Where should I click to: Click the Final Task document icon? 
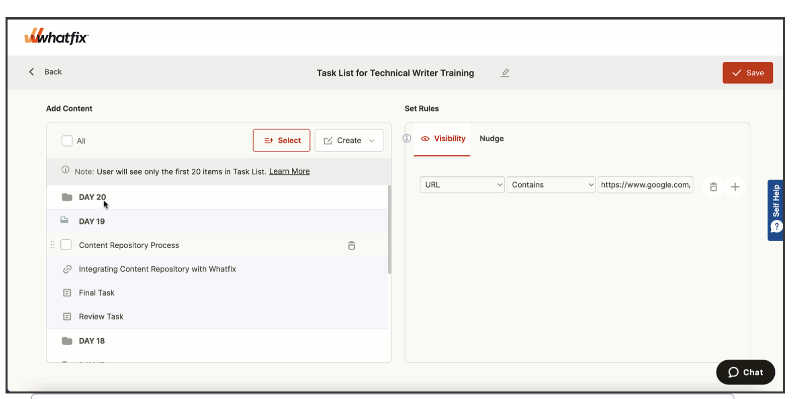(67, 293)
